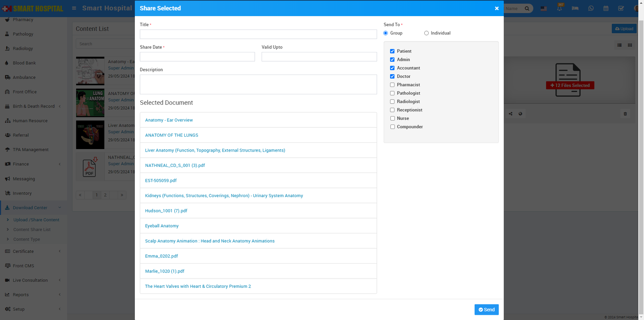Screen dimensions: 644x320
Task: Click the trash delete icon
Action: (625, 114)
